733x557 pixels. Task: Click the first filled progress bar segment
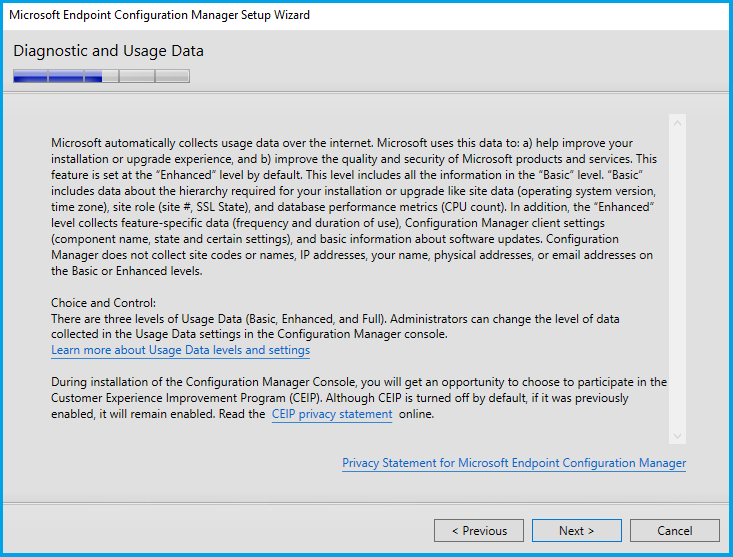coord(31,76)
